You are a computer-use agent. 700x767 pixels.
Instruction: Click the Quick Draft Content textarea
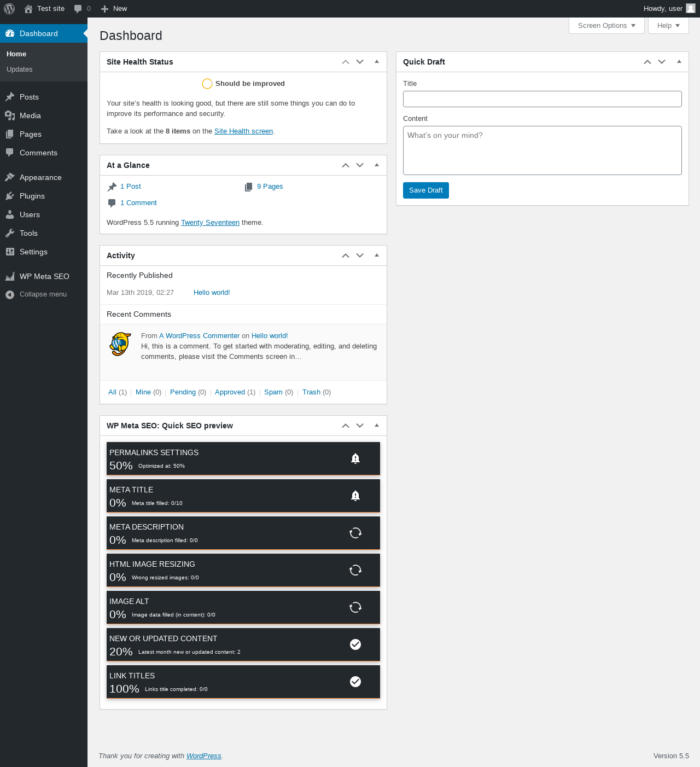pos(542,150)
